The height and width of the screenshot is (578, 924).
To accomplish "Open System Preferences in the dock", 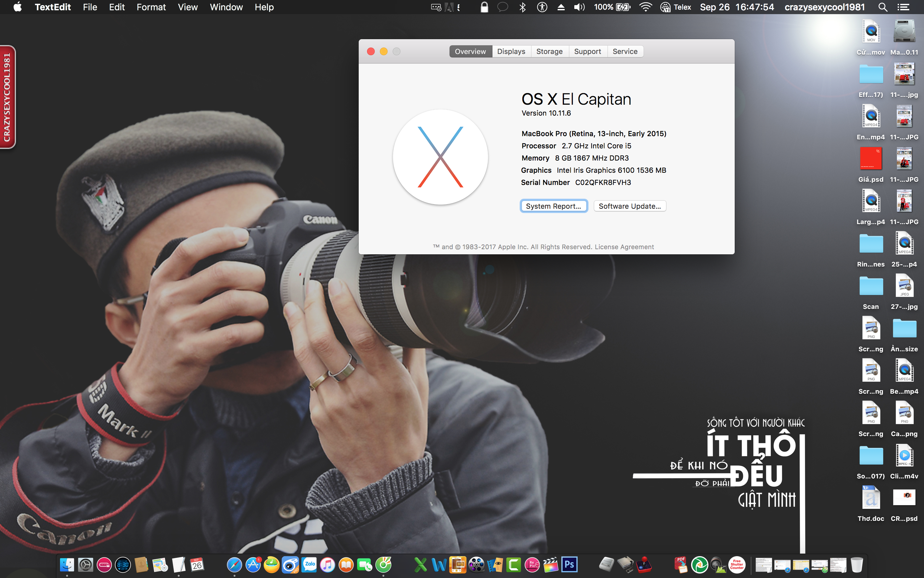I will coord(86,564).
